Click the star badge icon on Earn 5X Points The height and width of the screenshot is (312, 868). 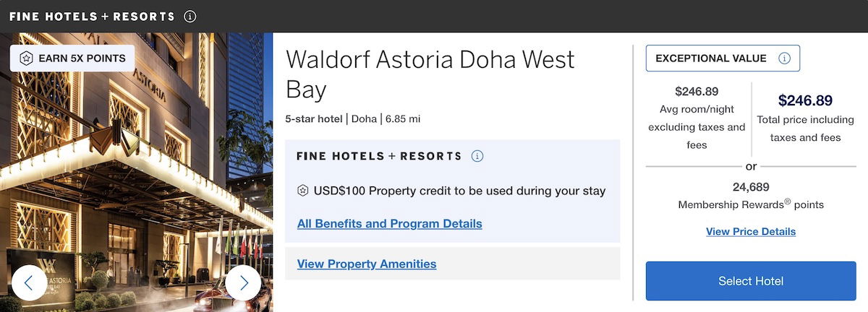click(x=26, y=58)
